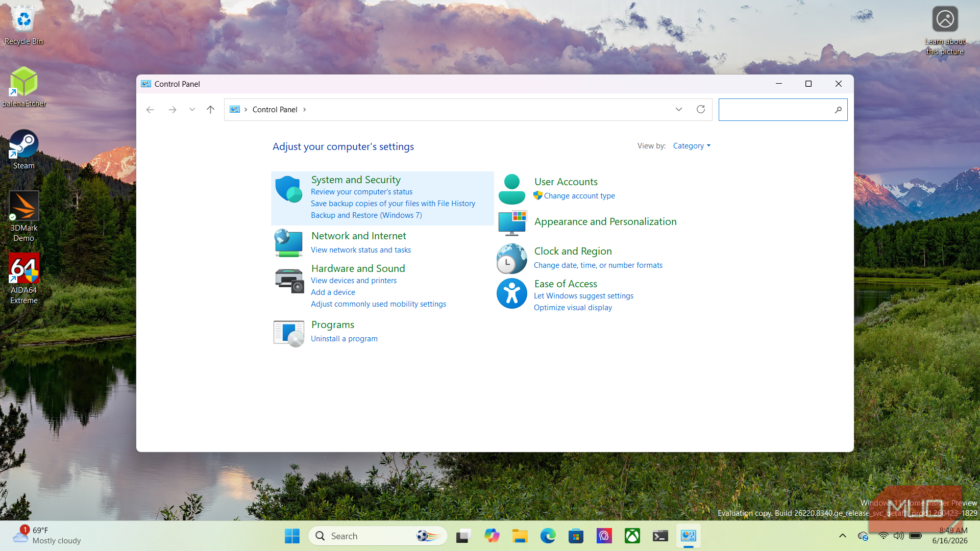Show hidden system tray icons
The height and width of the screenshot is (551, 980).
843,536
